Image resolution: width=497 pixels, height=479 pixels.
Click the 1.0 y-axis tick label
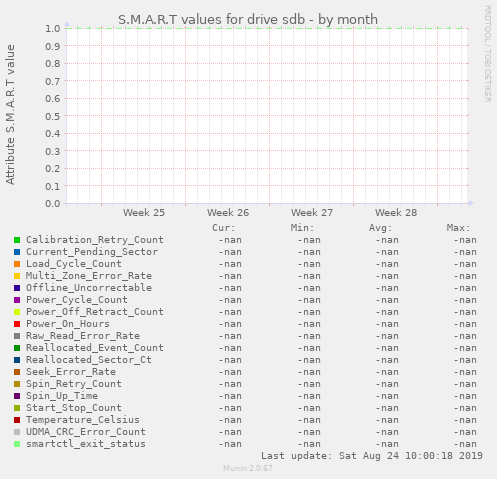tap(53, 28)
